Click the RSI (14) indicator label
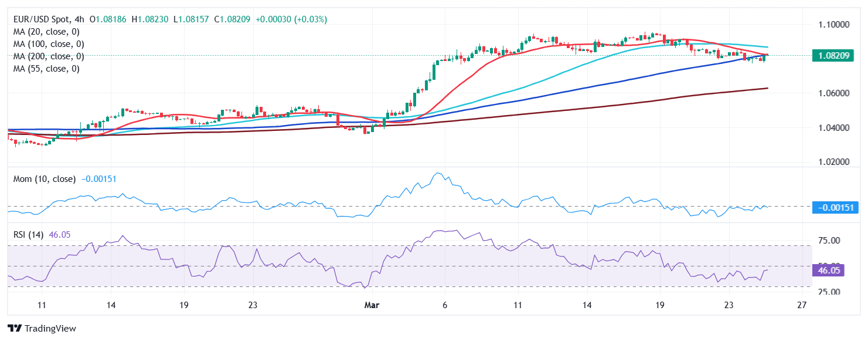The image size is (868, 341). tap(29, 234)
